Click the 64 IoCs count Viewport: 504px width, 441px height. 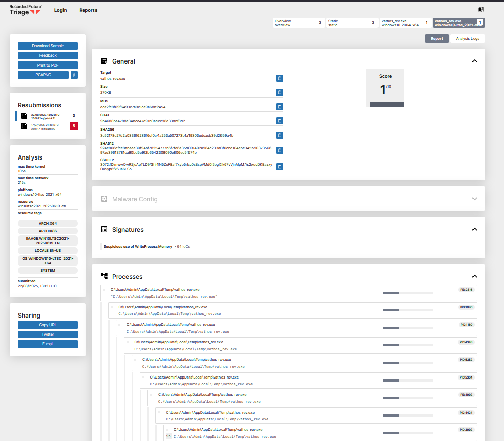(x=183, y=247)
